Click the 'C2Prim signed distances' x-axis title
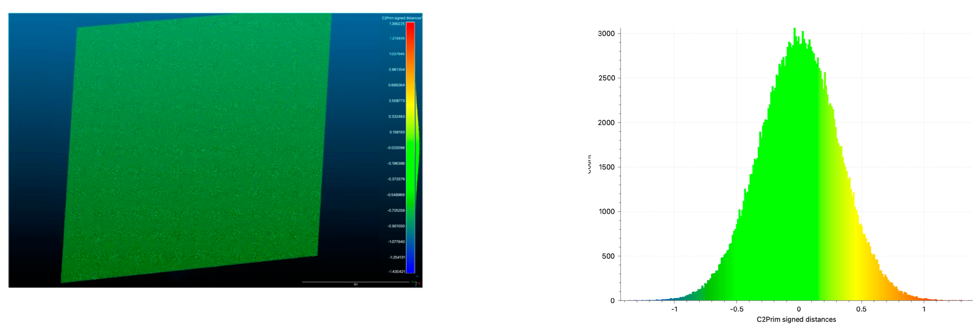 (x=796, y=319)
